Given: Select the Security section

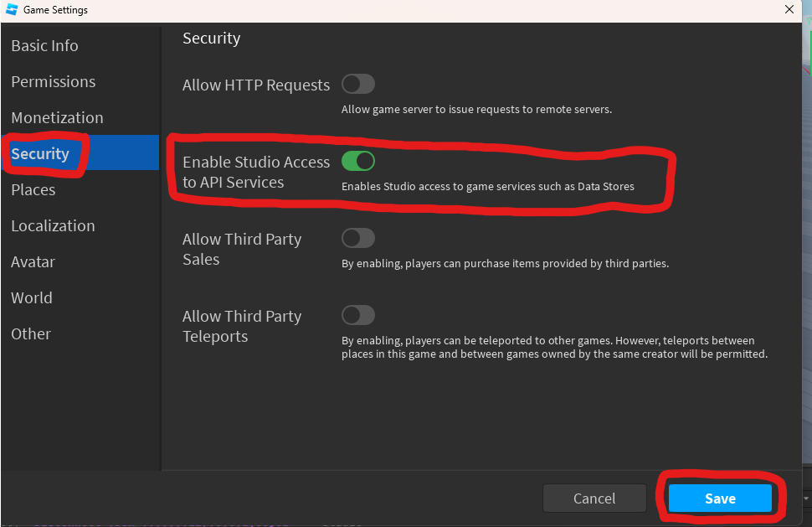Looking at the screenshot, I should (39, 153).
